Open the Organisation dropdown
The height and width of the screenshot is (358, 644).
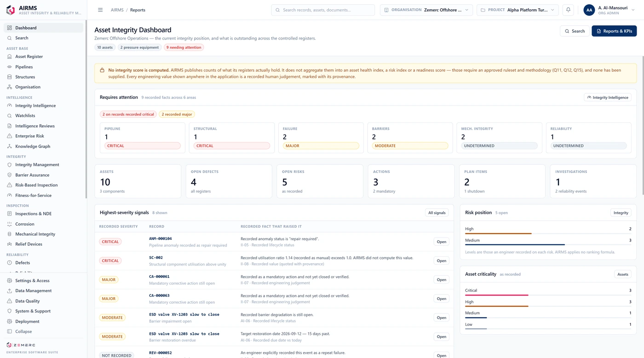(426, 10)
